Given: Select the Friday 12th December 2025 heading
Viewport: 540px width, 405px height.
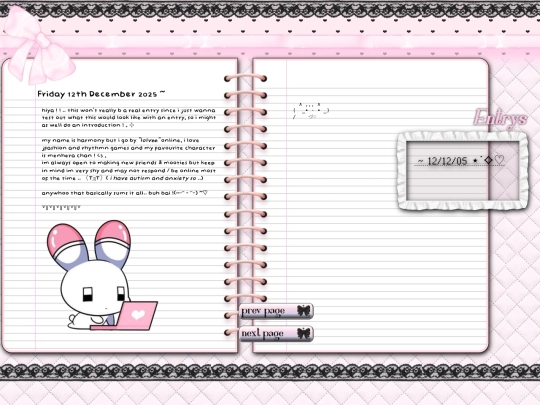Looking at the screenshot, I should [101, 94].
